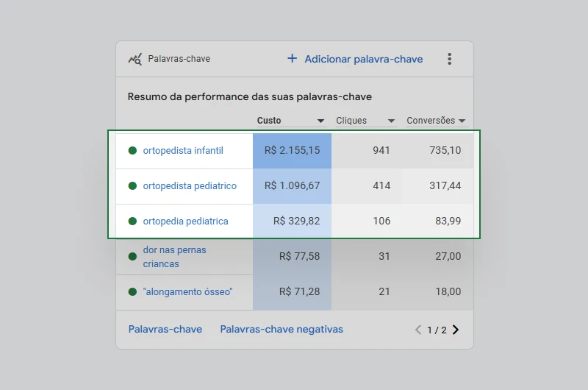This screenshot has width=588, height=390.
Task: Open the three-dot more options menu
Action: tap(450, 59)
